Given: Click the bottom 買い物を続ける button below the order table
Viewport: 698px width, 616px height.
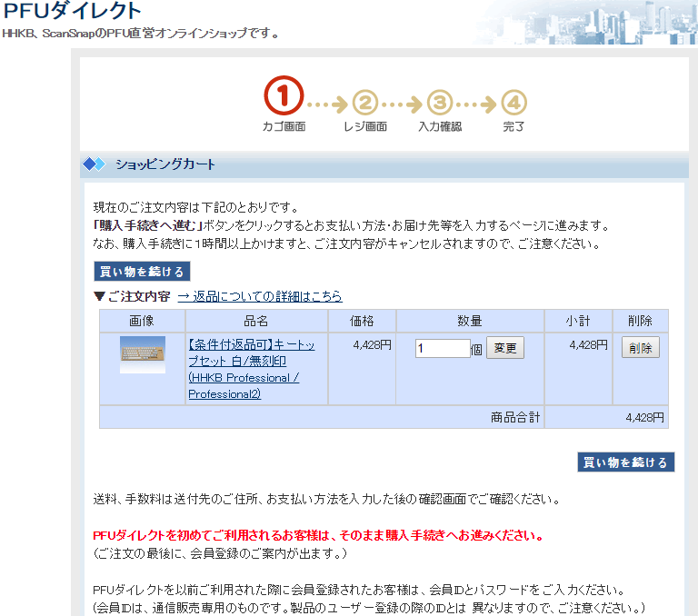Looking at the screenshot, I should (x=625, y=462).
